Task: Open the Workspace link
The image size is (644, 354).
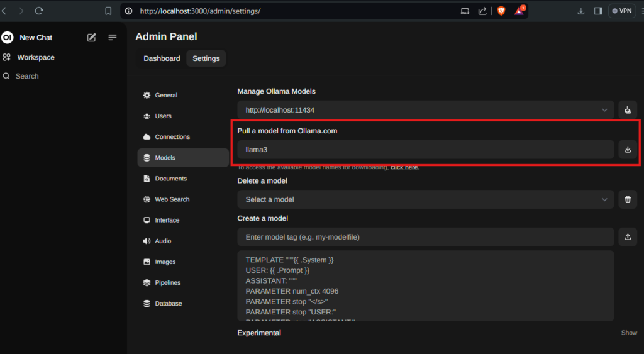Action: point(36,57)
